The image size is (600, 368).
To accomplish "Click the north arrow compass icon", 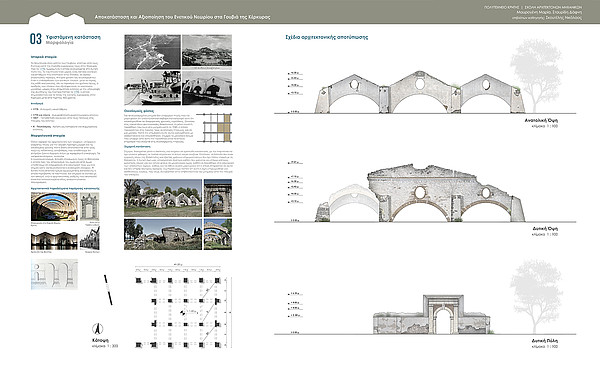I will 98,329.
